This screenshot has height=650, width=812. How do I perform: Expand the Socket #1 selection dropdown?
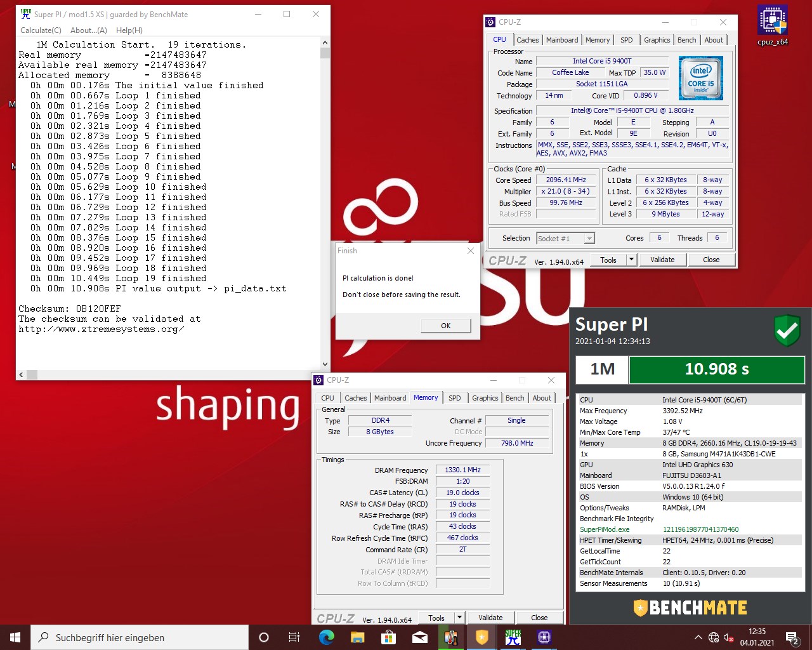click(589, 239)
